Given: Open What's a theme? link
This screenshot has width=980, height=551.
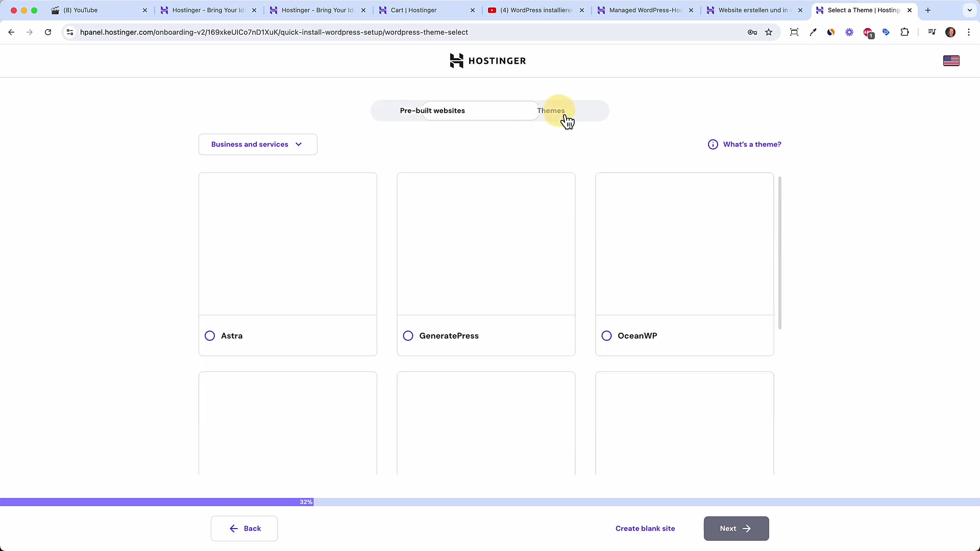Looking at the screenshot, I should pyautogui.click(x=752, y=144).
